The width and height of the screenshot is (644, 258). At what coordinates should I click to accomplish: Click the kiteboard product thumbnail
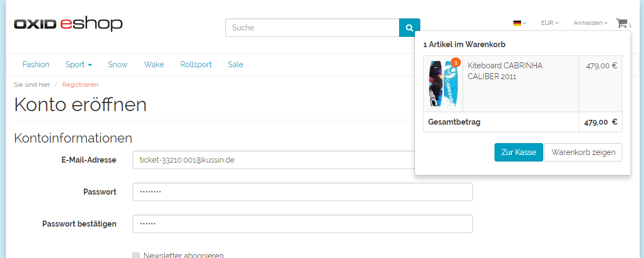pos(443,83)
